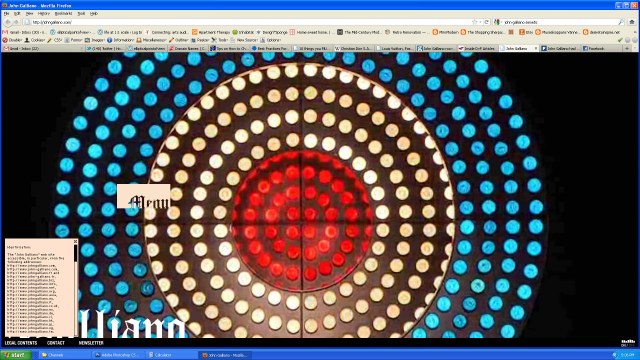Viewport: 640px width, 360px height.
Task: Bookmark this page with the star icon
Action: [474, 22]
